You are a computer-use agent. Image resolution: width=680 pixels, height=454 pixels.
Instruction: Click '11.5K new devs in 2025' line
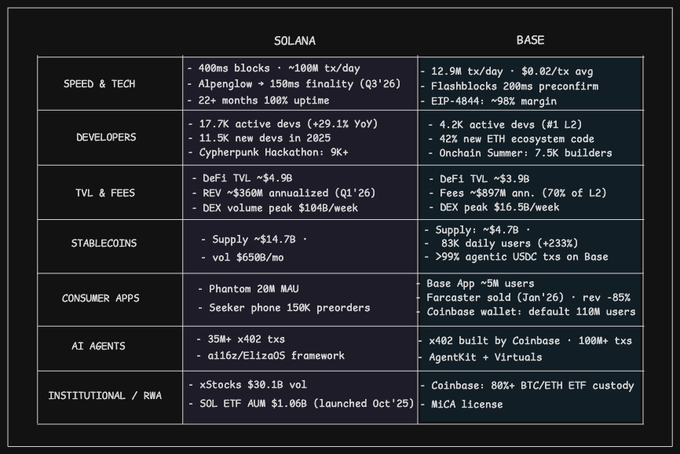[259, 138]
